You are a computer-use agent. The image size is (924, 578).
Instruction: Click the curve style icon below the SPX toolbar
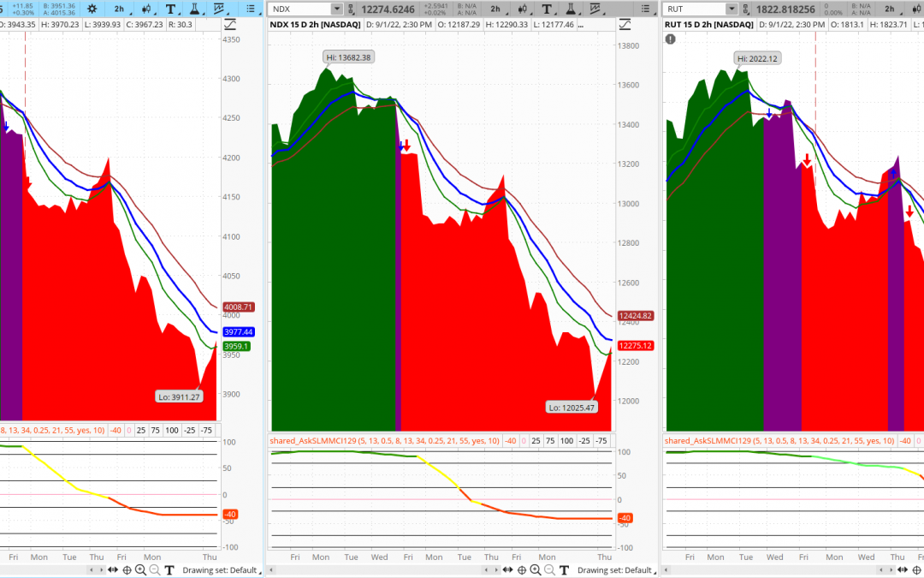pyautogui.click(x=229, y=24)
